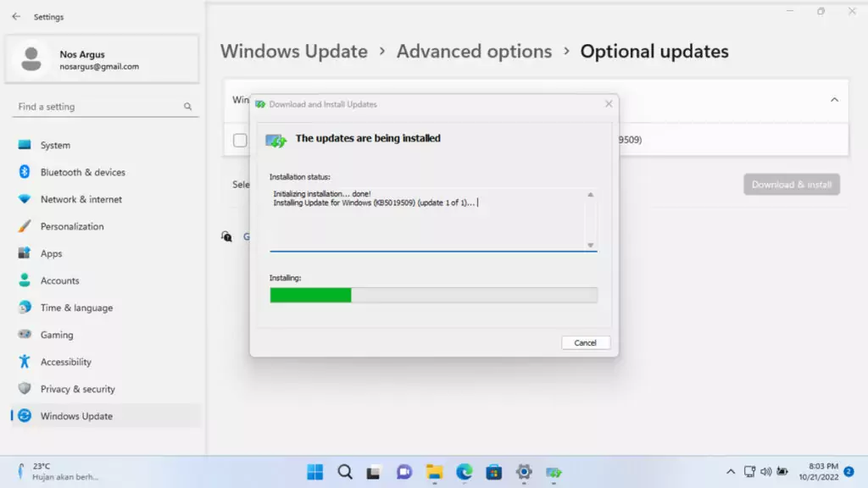This screenshot has height=488, width=868.
Task: Click the search magnifier in Find a setting
Action: (187, 106)
